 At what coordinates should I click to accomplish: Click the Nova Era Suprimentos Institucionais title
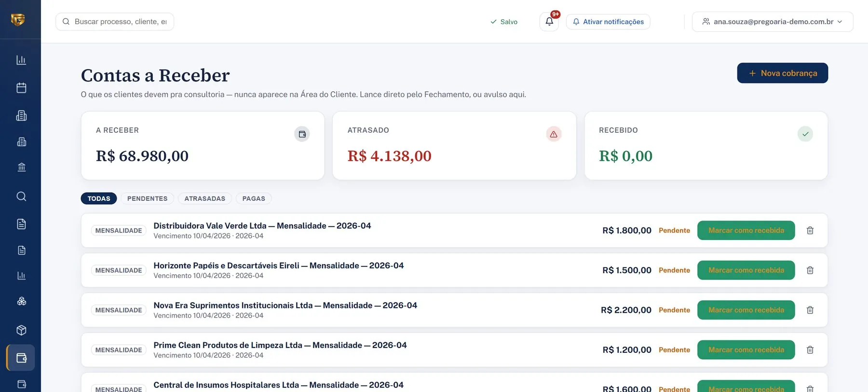click(285, 305)
